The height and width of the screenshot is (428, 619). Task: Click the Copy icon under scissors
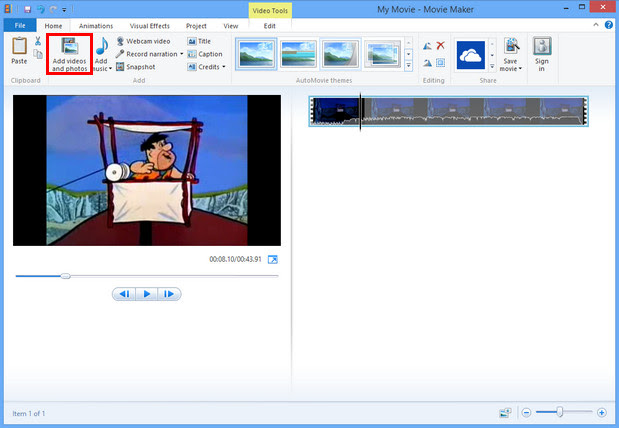click(x=38, y=54)
